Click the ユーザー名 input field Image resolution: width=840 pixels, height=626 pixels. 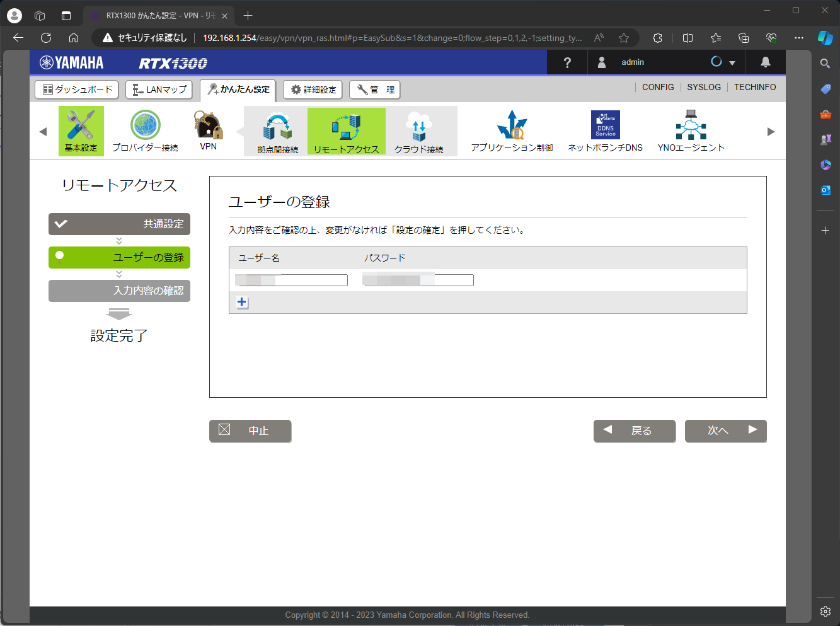[x=292, y=281]
